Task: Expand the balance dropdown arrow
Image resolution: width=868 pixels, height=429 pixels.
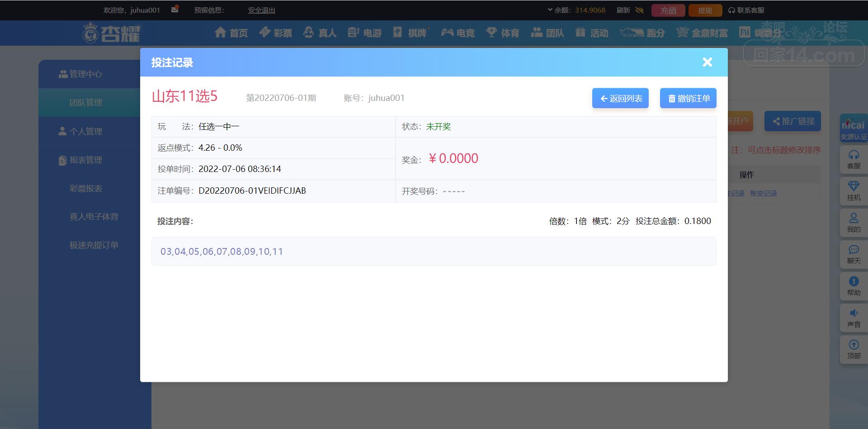Action: 550,10
